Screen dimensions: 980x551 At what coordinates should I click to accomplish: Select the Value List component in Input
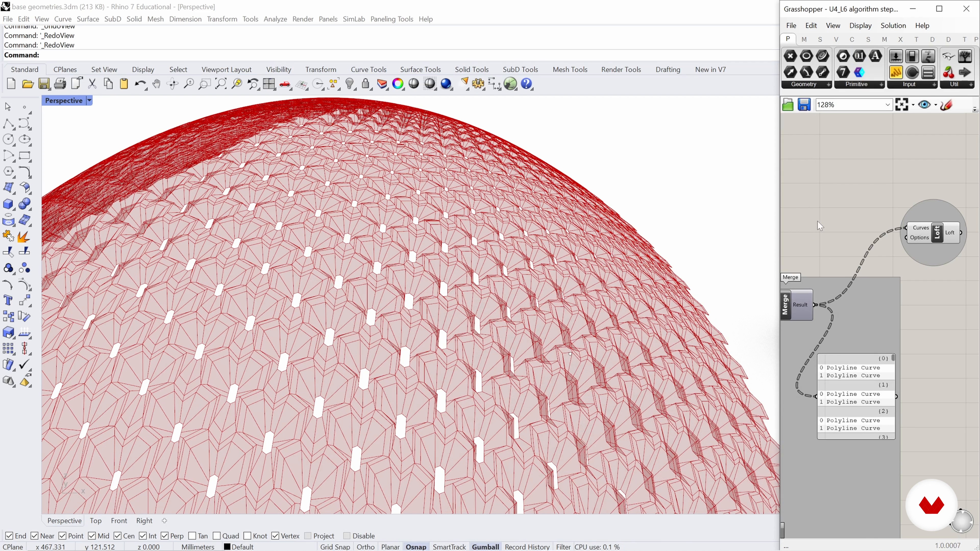[928, 72]
